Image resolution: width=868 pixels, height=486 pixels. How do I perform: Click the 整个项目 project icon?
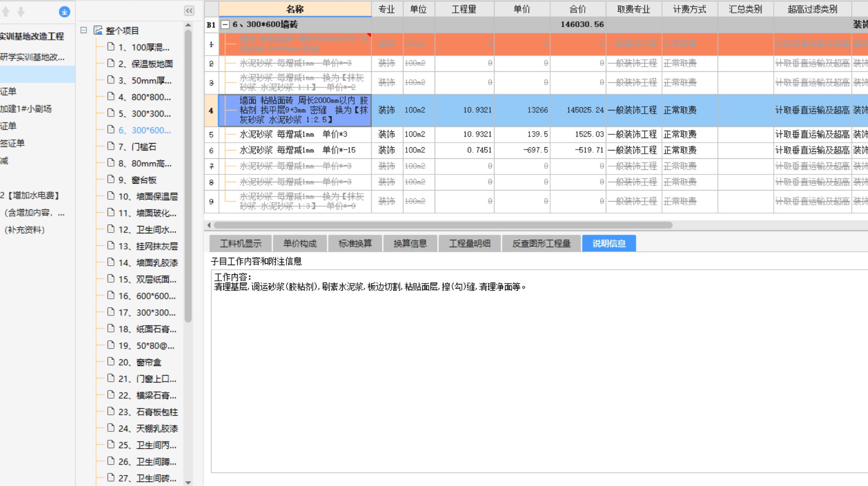98,30
